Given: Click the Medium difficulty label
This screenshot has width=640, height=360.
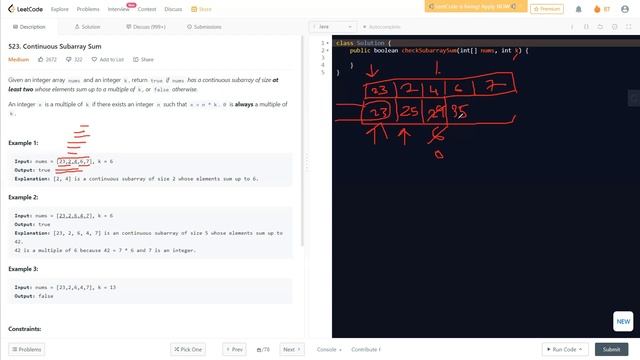Looking at the screenshot, I should 19,60.
